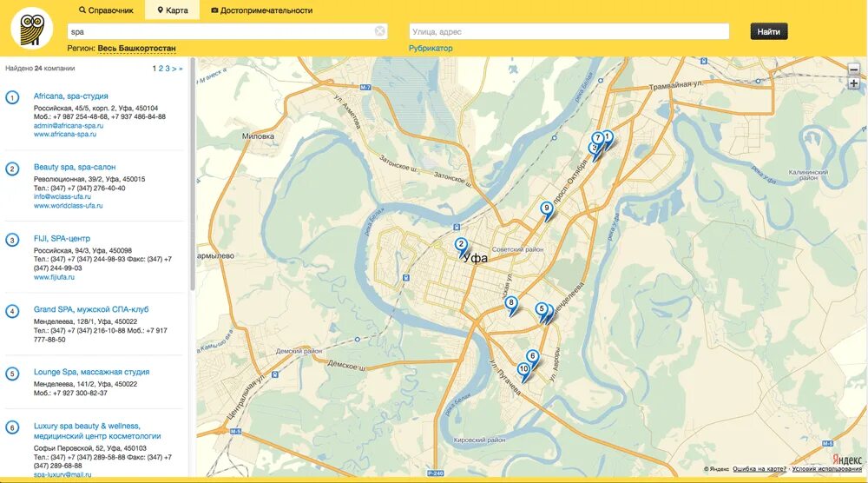This screenshot has height=483, width=868.
Task: Select map pin number 8
Action: (x=511, y=303)
